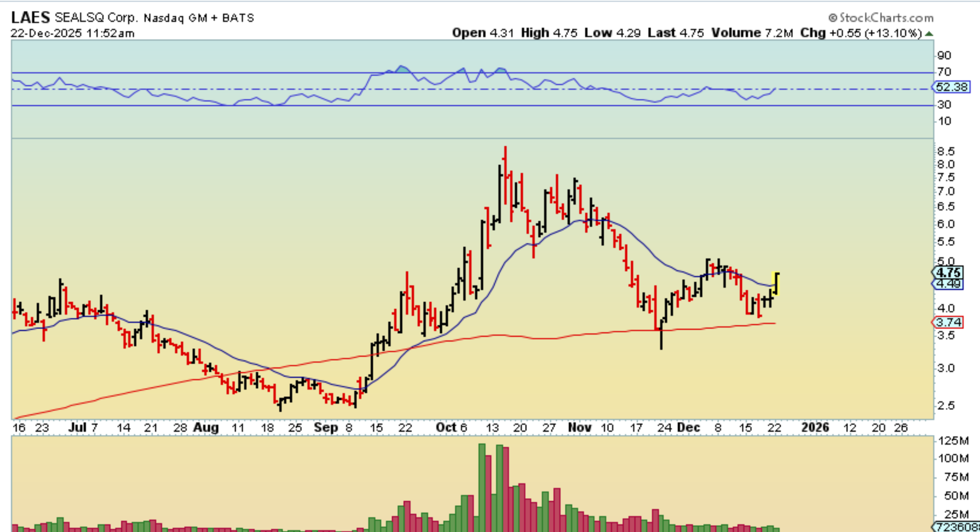
Task: Click the 4.75 last price tag
Action: [x=948, y=273]
